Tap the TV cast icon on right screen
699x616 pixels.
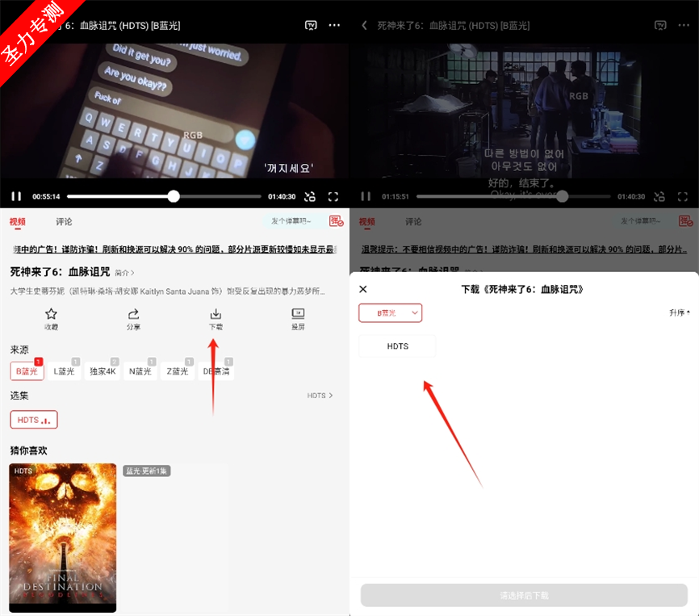660,25
